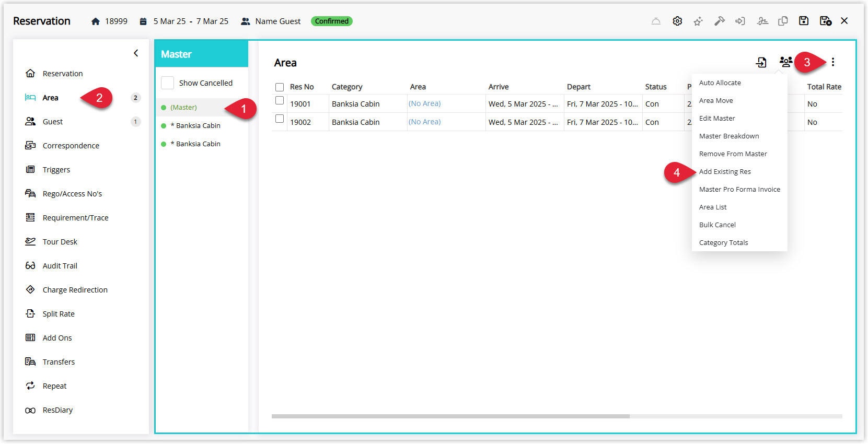
Task: Click the copy reservation icon
Action: [x=783, y=21]
